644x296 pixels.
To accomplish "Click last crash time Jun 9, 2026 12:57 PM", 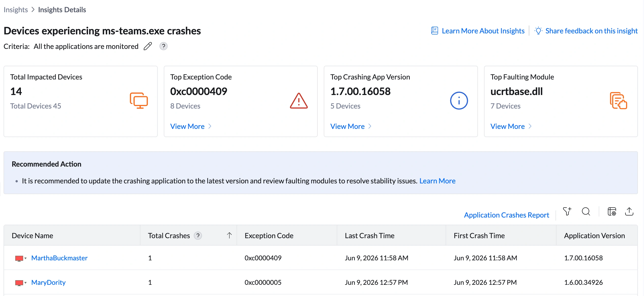I will tap(376, 282).
